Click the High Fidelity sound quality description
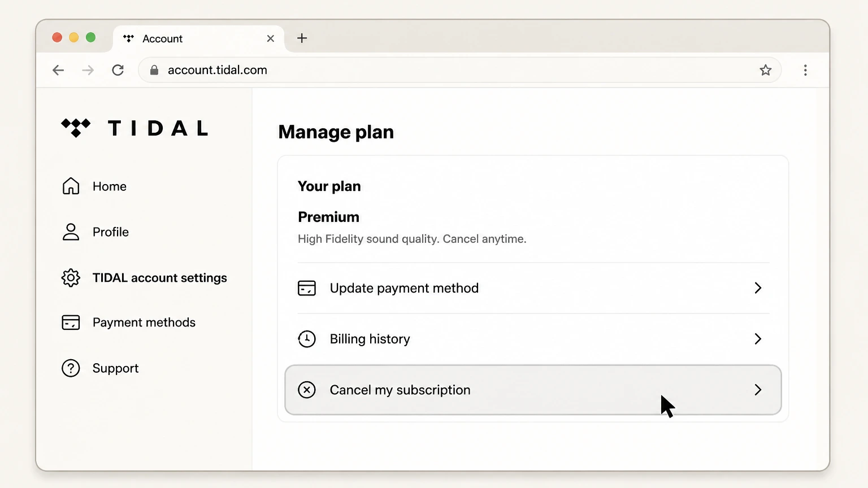868x488 pixels. (412, 239)
